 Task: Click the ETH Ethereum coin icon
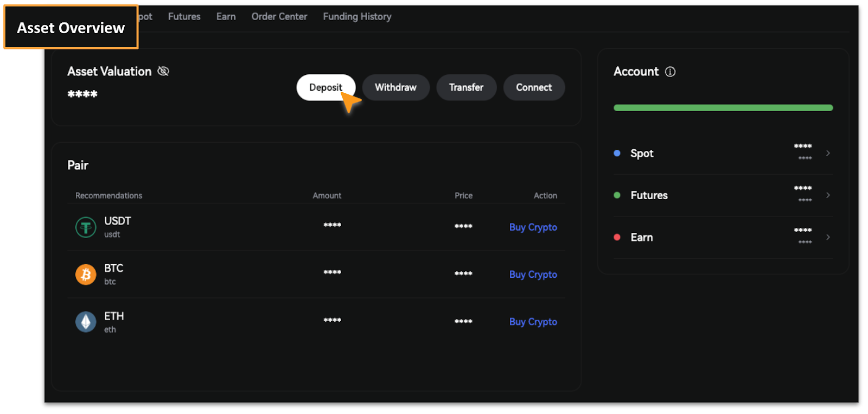pyautogui.click(x=86, y=322)
